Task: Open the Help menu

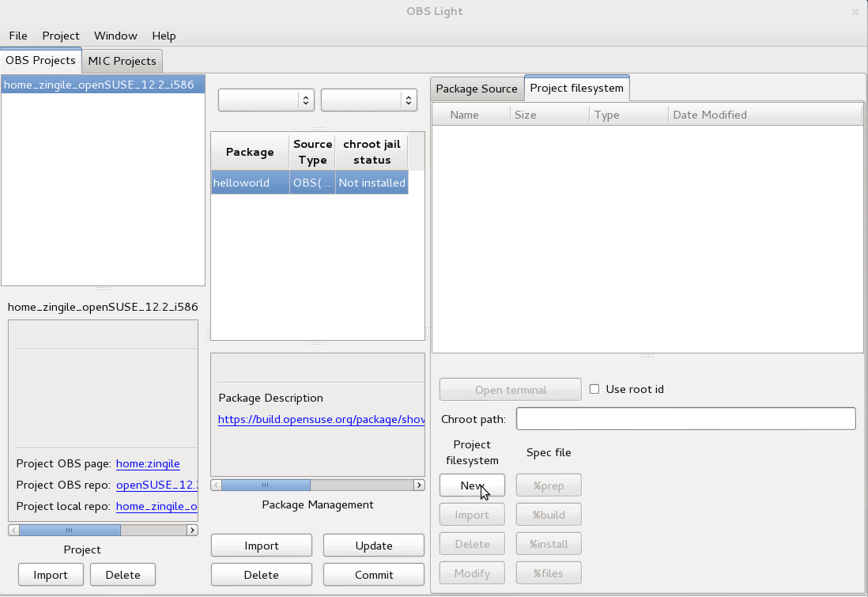Action: (x=164, y=36)
